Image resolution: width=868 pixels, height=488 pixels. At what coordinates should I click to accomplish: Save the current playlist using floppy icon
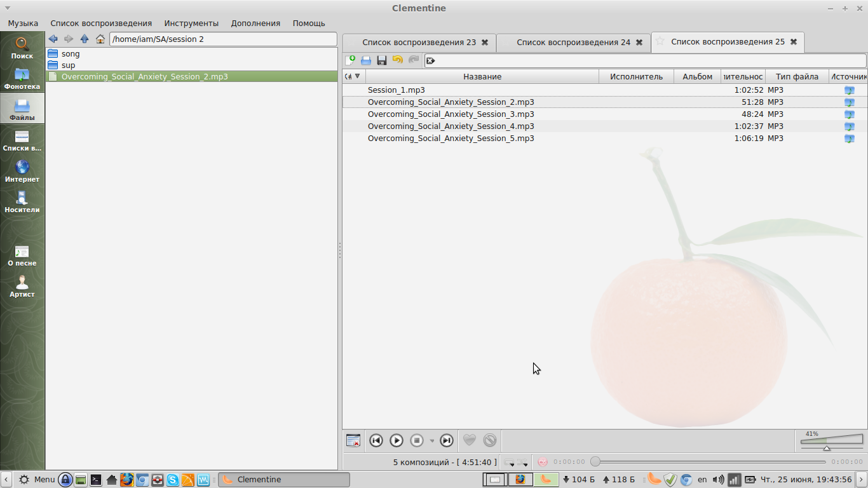pyautogui.click(x=382, y=60)
